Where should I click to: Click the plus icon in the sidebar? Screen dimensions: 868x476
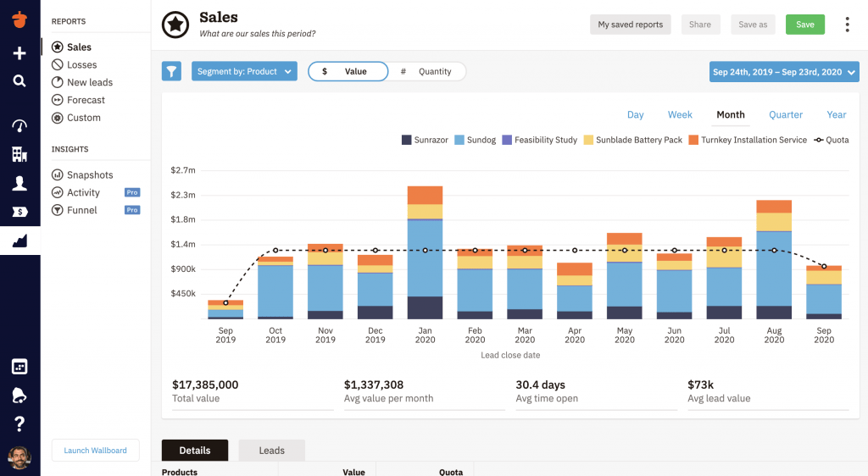19,53
